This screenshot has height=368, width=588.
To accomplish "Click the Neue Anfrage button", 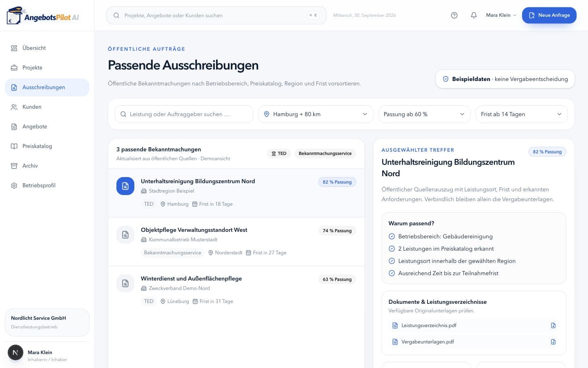I will pos(549,15).
